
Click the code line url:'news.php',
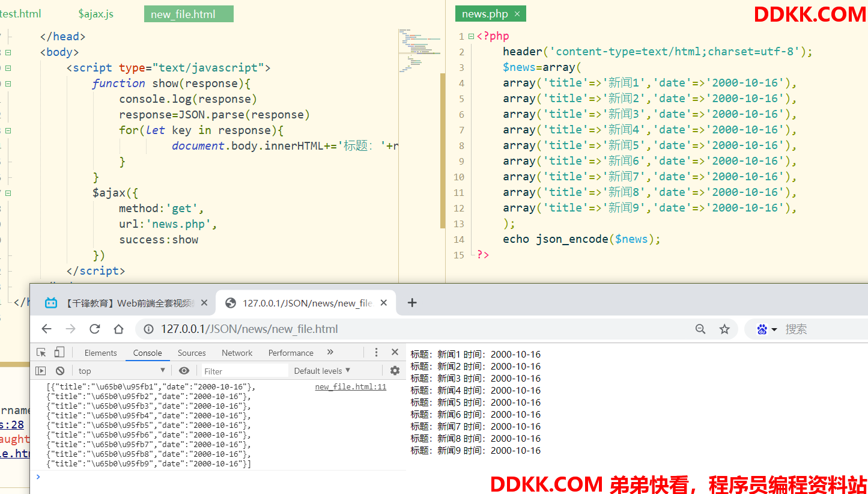coord(168,224)
